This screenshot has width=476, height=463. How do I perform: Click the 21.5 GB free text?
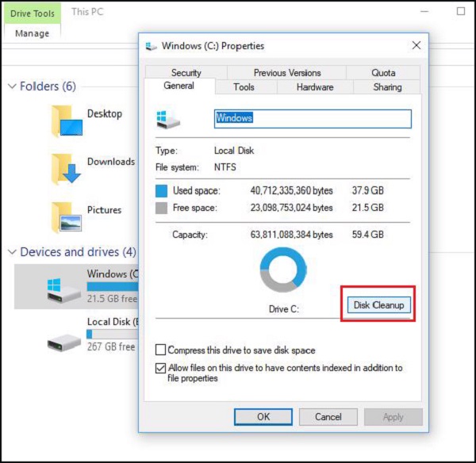pyautogui.click(x=112, y=299)
